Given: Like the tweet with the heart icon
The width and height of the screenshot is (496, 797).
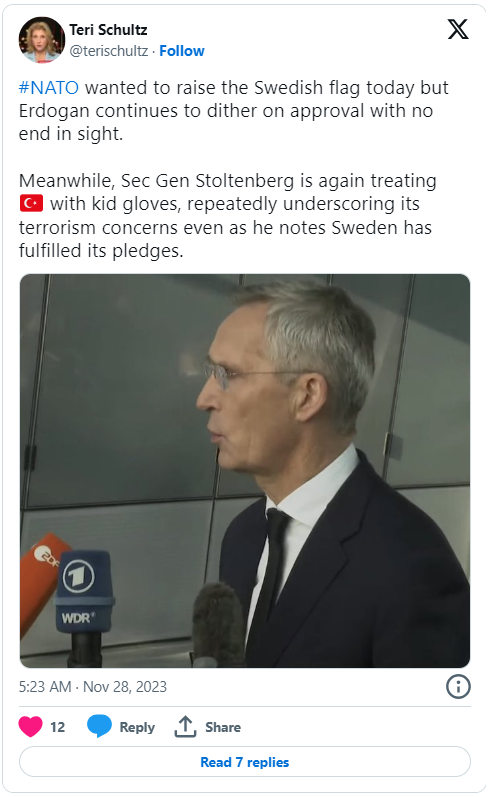Looking at the screenshot, I should coord(30,726).
